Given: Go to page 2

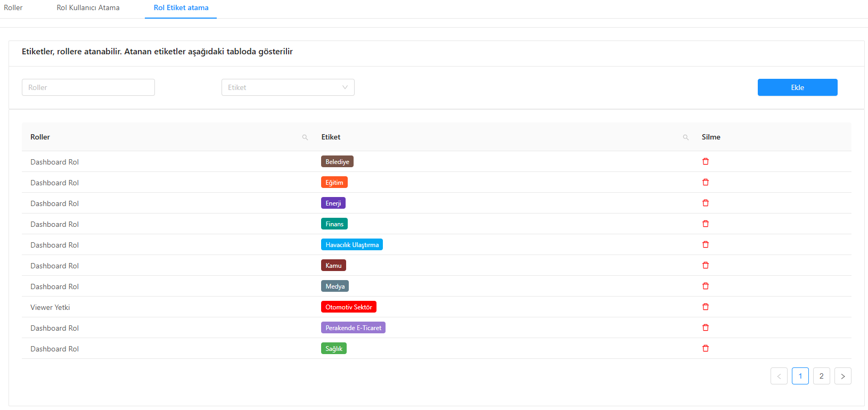Looking at the screenshot, I should [x=821, y=376].
